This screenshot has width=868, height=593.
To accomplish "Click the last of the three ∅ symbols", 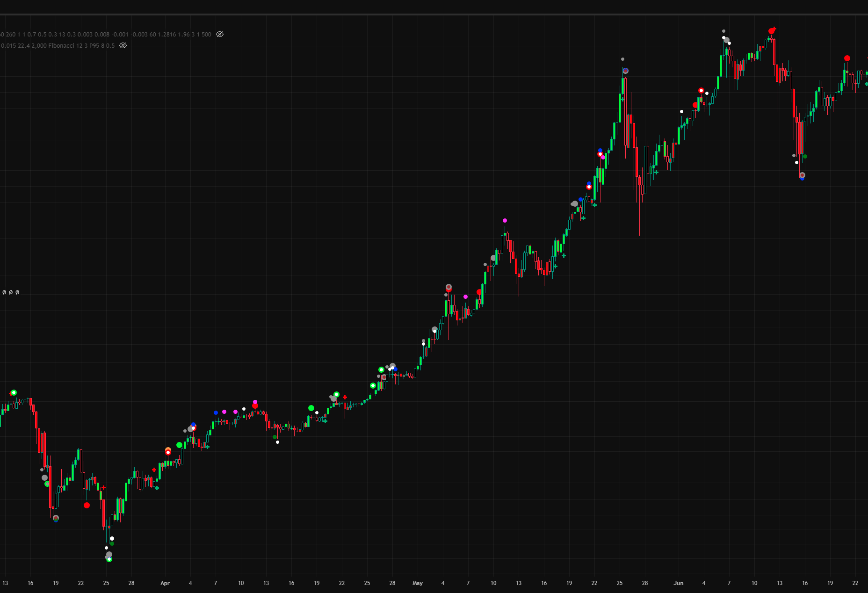I will click(17, 292).
